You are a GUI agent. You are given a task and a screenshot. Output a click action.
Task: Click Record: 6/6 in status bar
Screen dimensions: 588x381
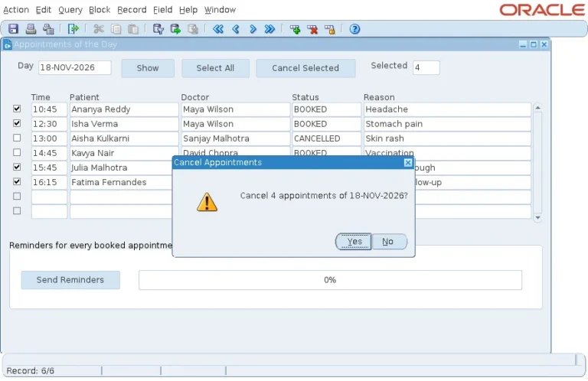tap(31, 371)
